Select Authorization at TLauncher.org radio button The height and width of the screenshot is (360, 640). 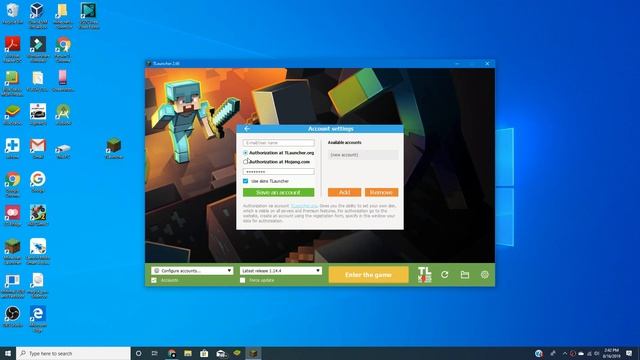(245, 153)
